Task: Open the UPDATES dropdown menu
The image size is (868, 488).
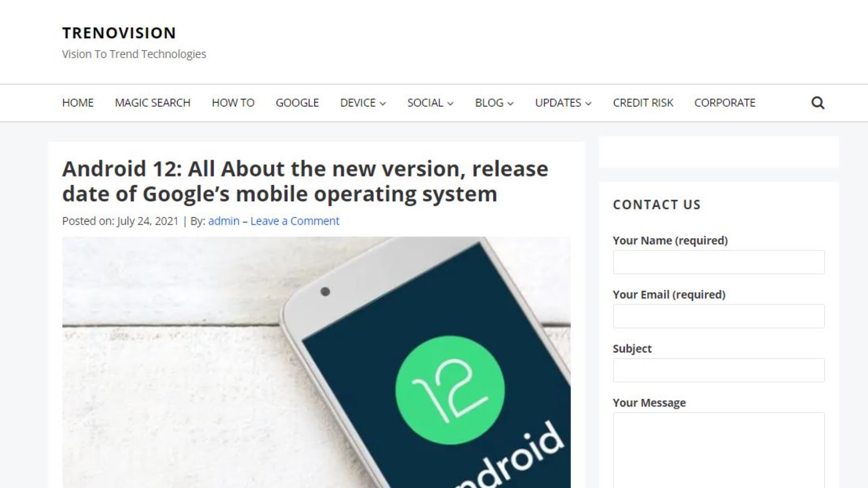Action: 563,103
